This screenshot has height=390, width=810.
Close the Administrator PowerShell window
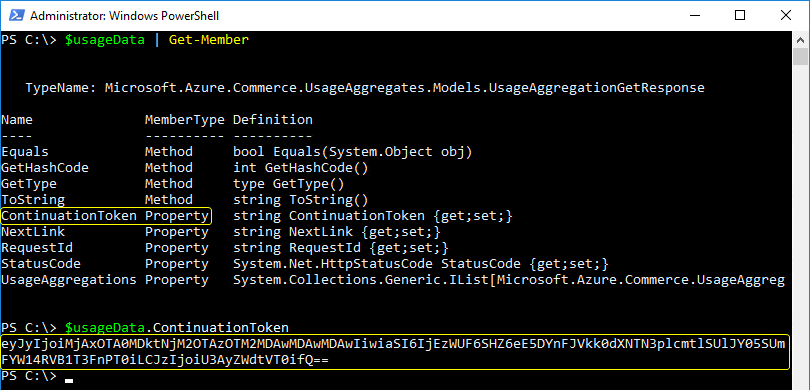[x=786, y=15]
